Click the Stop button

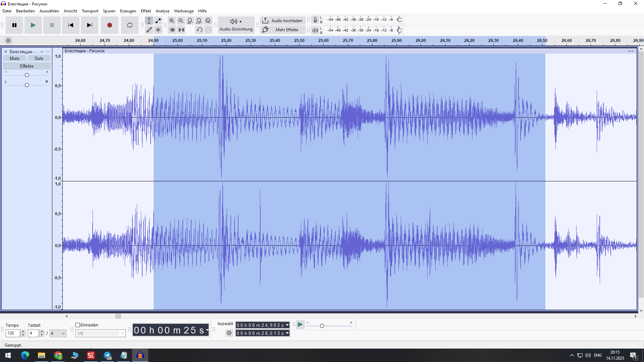point(52,25)
